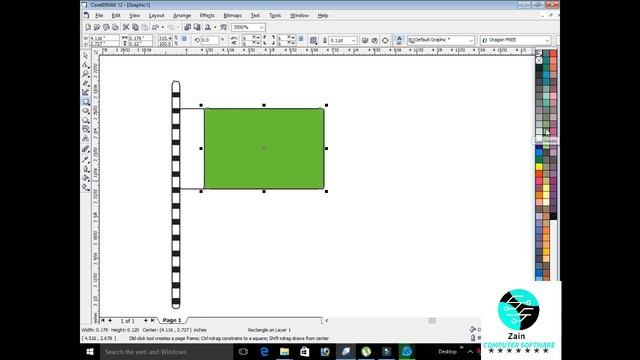
Task: Open the Text menu
Action: point(255,16)
